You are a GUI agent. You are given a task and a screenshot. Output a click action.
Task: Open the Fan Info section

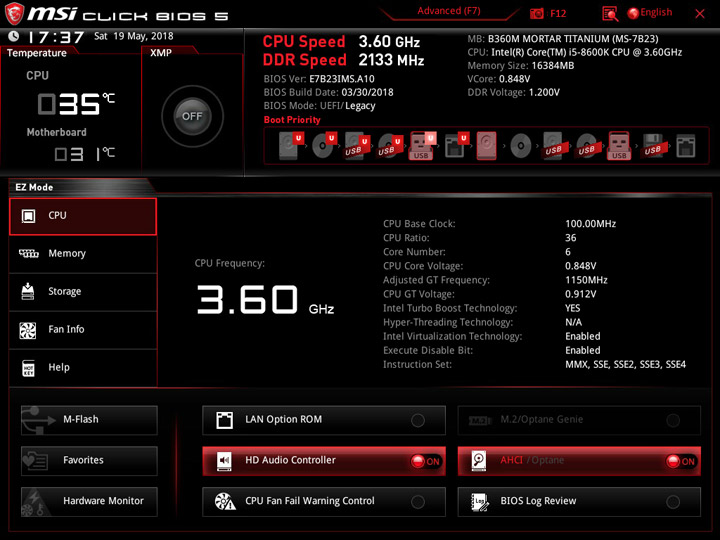83,330
